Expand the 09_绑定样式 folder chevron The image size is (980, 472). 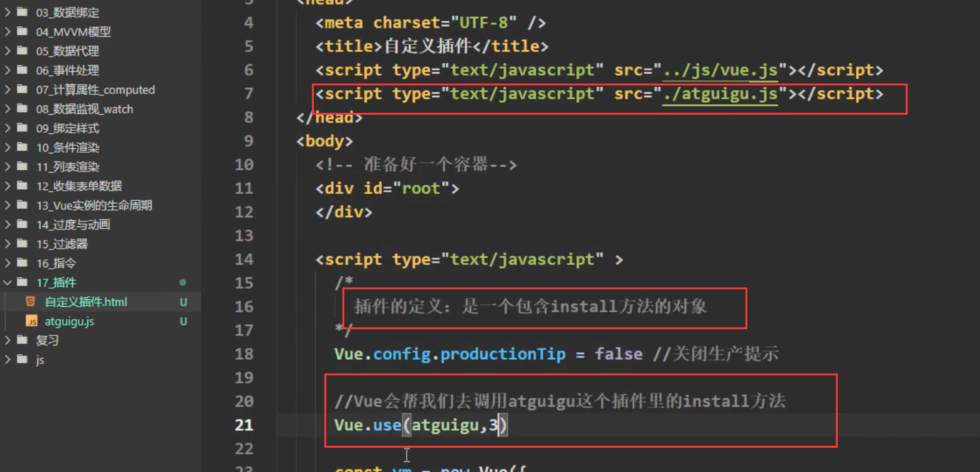click(7, 128)
